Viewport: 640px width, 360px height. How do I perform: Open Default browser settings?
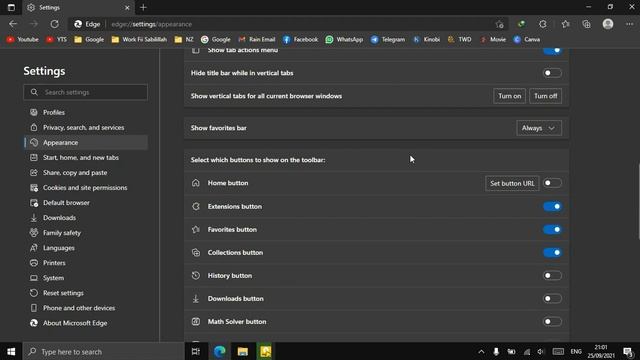(x=86, y=203)
